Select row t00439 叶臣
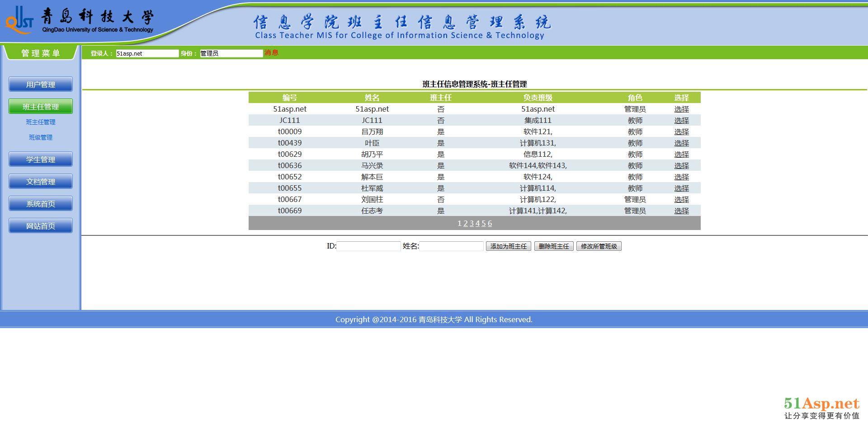This screenshot has width=868, height=427. [x=682, y=143]
